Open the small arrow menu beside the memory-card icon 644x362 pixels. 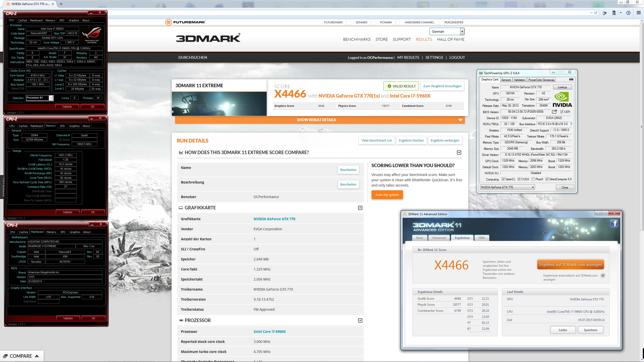(x=621, y=13)
